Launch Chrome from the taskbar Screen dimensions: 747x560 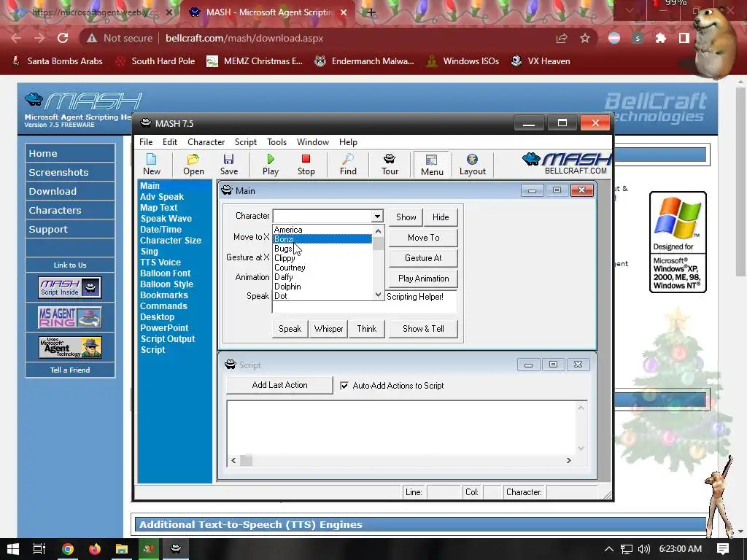[67, 549]
